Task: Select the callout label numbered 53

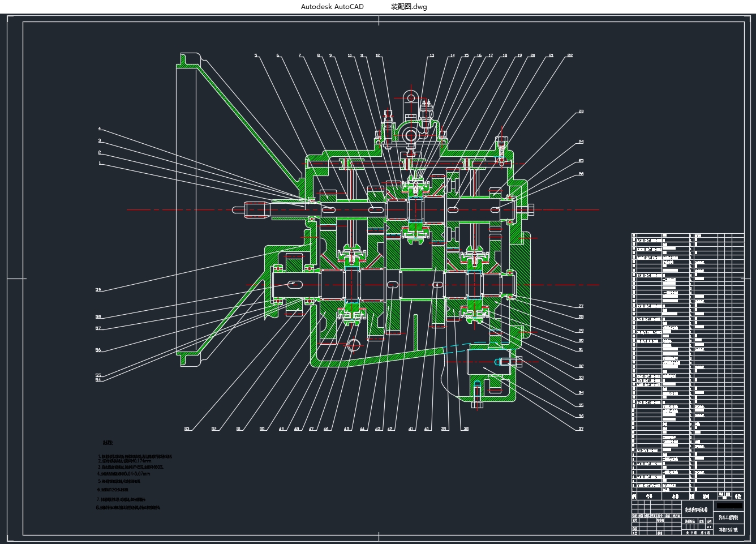Action: click(x=187, y=429)
